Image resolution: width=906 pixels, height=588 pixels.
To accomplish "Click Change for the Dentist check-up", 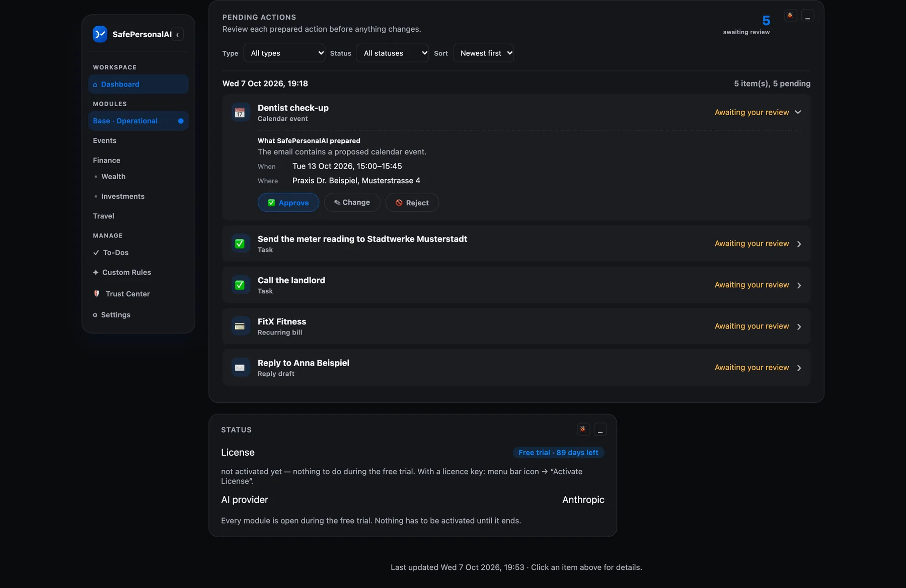I will point(352,202).
